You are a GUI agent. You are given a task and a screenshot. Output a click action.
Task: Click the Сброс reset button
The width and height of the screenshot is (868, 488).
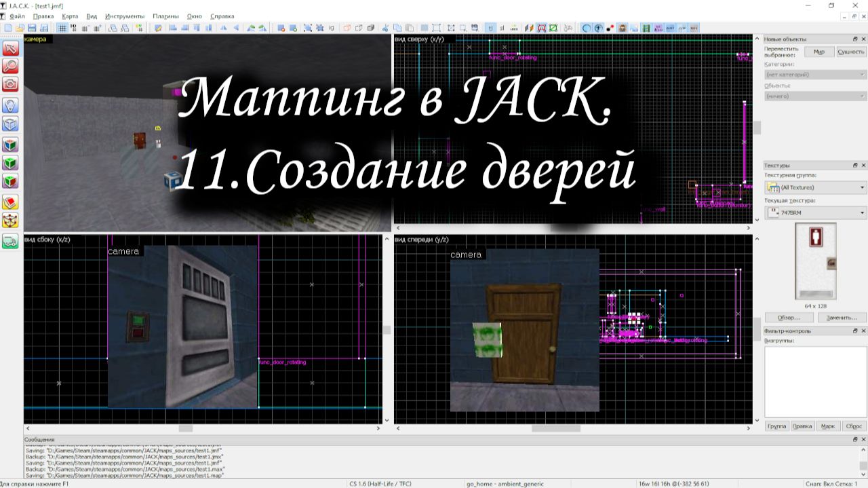click(x=853, y=426)
